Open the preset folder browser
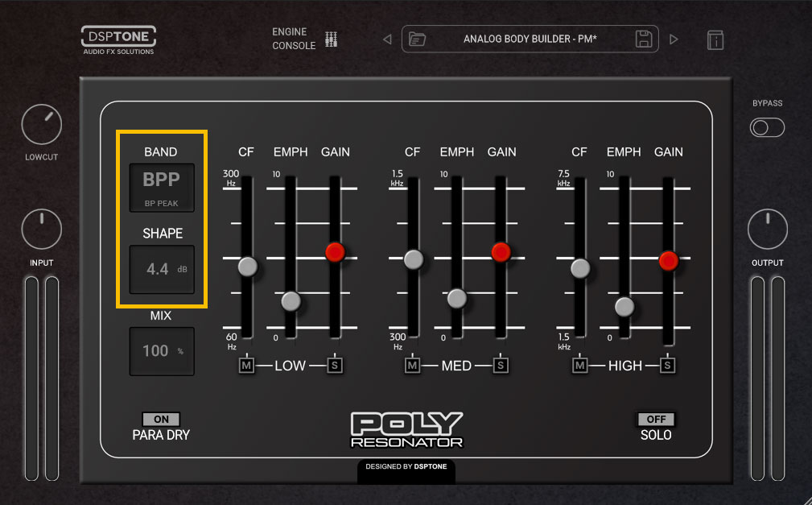Image resolution: width=812 pixels, height=505 pixels. [x=417, y=39]
